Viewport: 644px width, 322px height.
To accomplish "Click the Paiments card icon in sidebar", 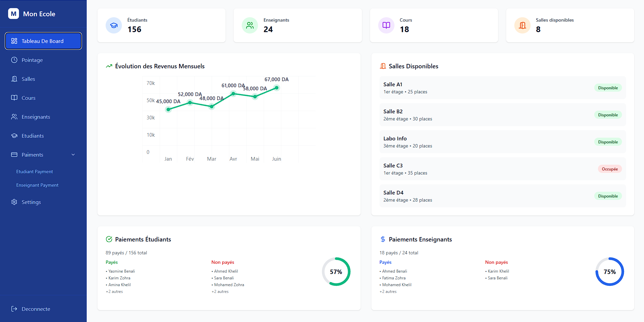I will (x=14, y=155).
